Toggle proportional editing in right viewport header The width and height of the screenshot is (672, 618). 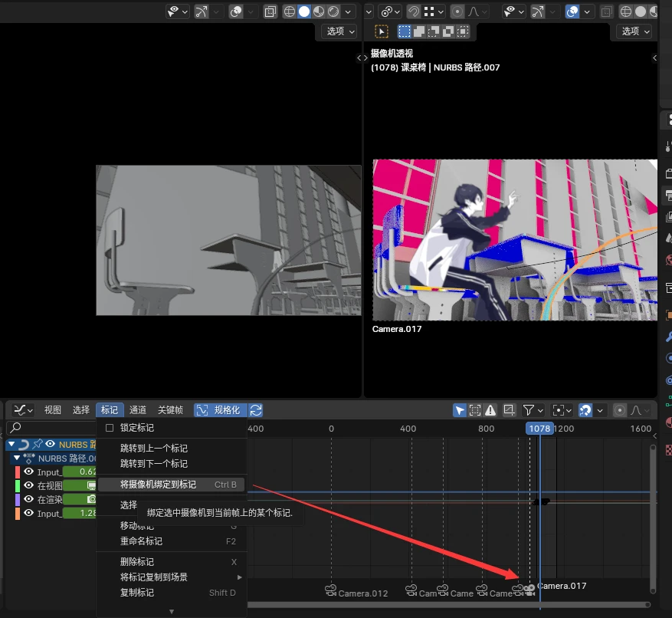(457, 12)
